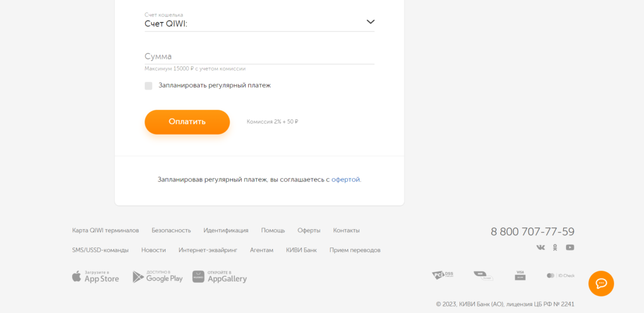Click the Google Play download badge
Viewport: 644px width, 313px height.
coord(157,277)
